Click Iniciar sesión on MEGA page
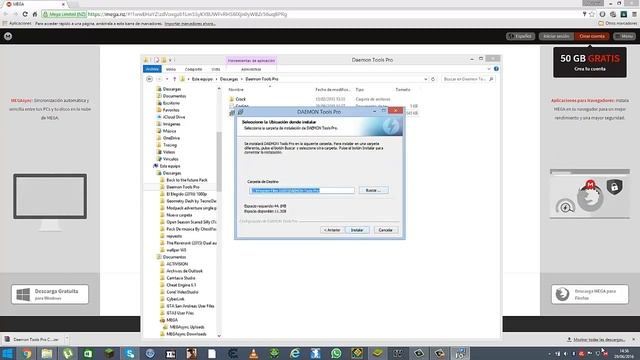 [x=556, y=36]
